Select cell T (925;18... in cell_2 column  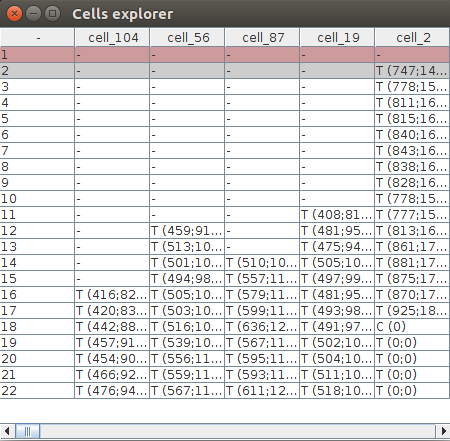tap(412, 311)
